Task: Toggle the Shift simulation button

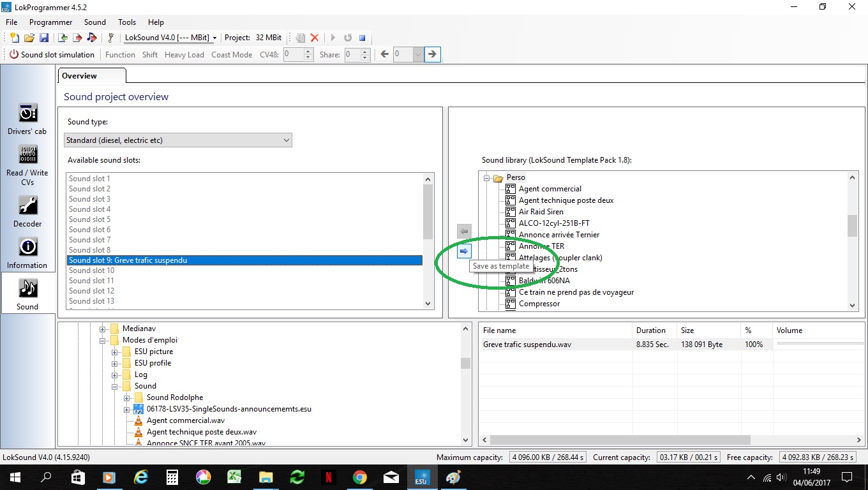Action: (150, 55)
